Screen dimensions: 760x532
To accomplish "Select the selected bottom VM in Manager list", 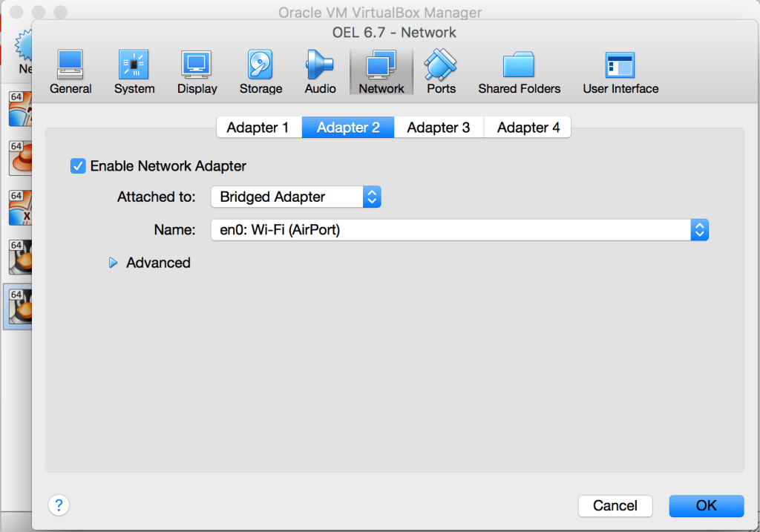I will click(19, 306).
